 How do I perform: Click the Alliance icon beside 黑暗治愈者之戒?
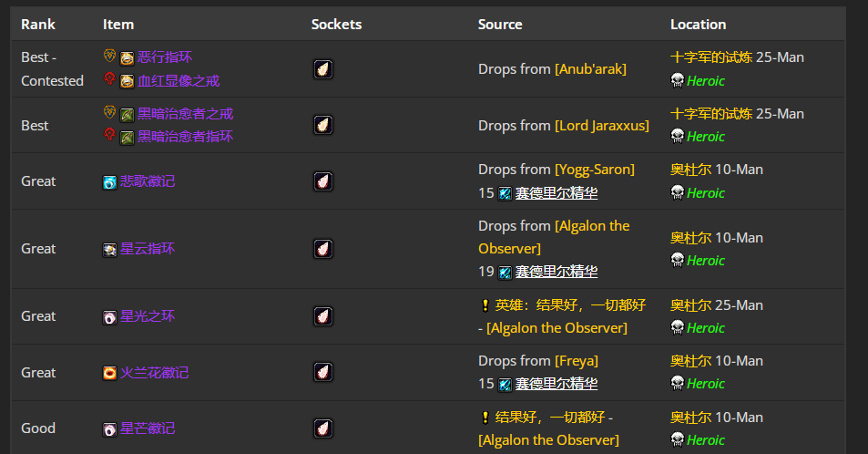click(x=109, y=113)
